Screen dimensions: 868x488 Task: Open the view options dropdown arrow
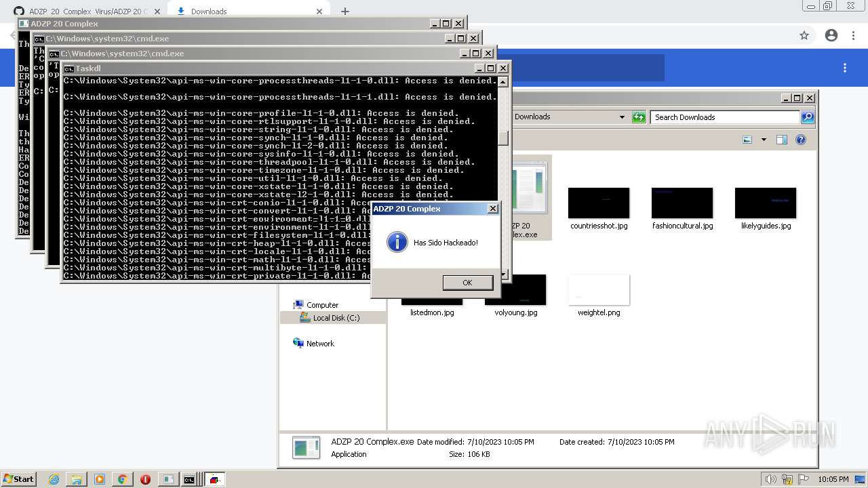click(764, 140)
